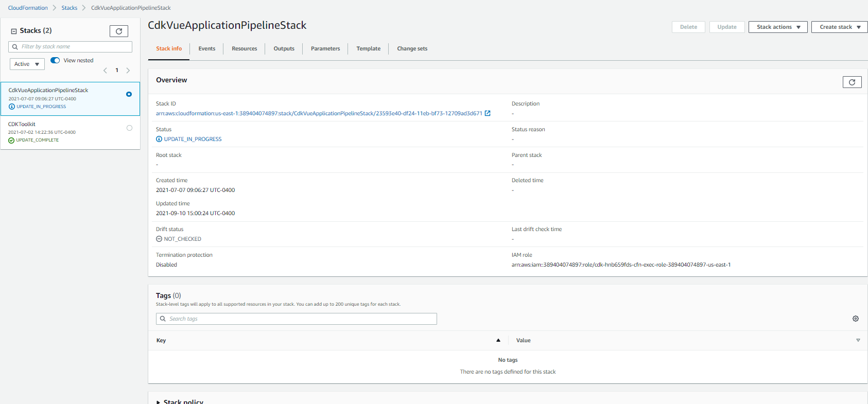Click page number 1 in stacks pagination
The image size is (868, 404).
117,71
